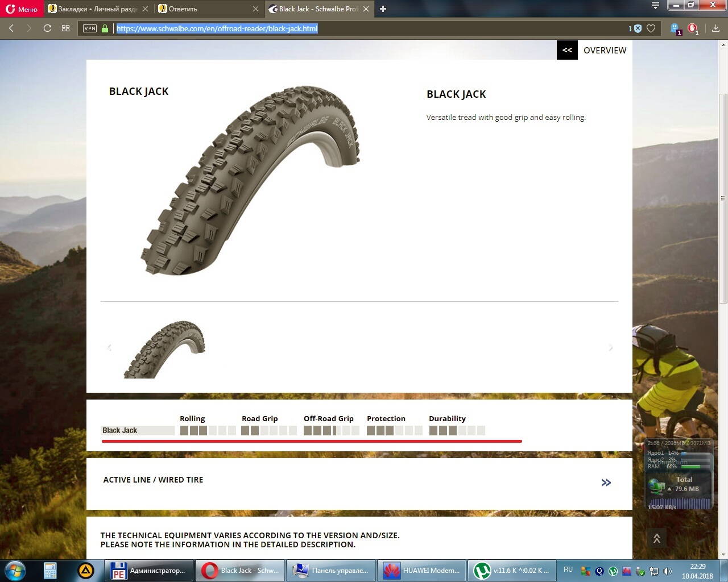Click the browser Reload page icon
The width and height of the screenshot is (728, 582).
(x=47, y=28)
